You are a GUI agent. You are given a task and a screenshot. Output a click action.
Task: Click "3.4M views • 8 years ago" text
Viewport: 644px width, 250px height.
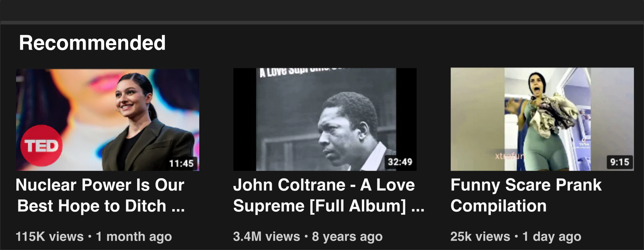(x=308, y=237)
